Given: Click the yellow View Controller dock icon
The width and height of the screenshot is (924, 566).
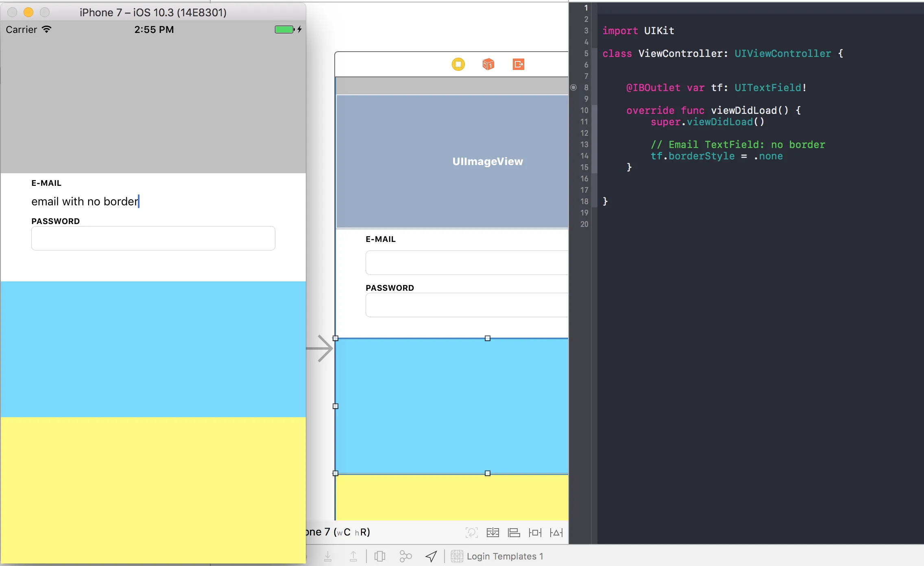Looking at the screenshot, I should click(458, 64).
